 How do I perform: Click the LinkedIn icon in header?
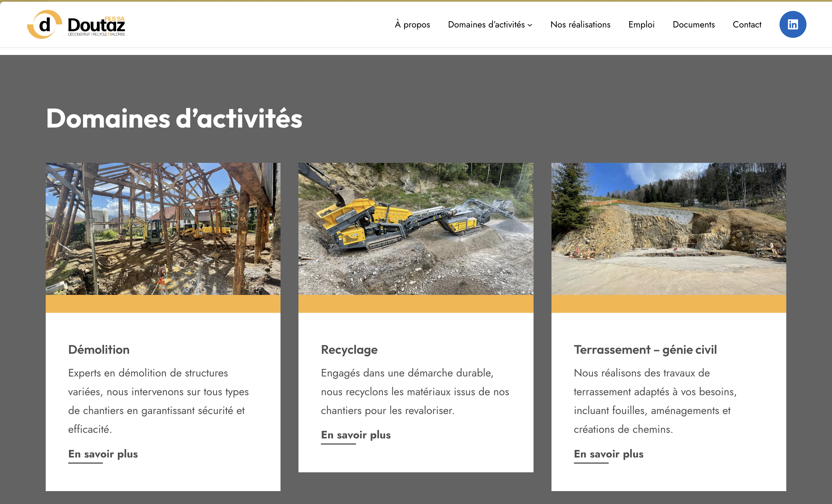click(x=792, y=24)
